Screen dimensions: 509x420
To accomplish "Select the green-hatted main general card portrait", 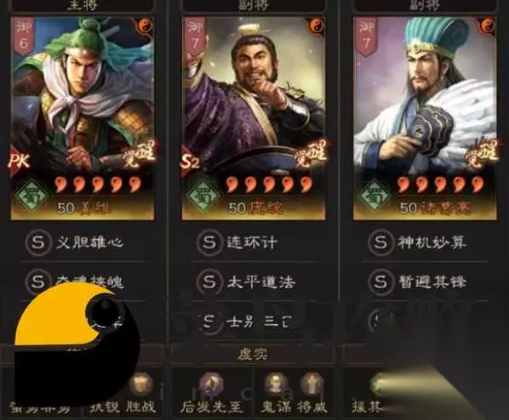I will [83, 118].
